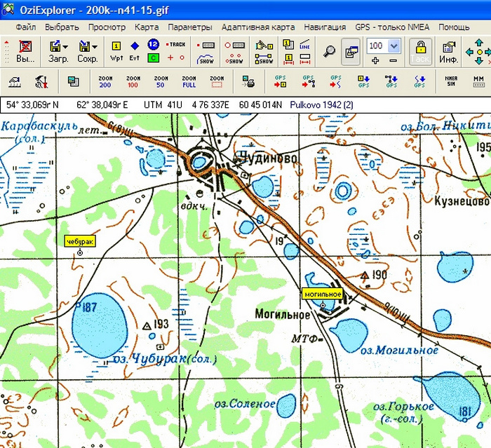Center map with yellow dot button
491x448 pixels.
click(x=479, y=52)
